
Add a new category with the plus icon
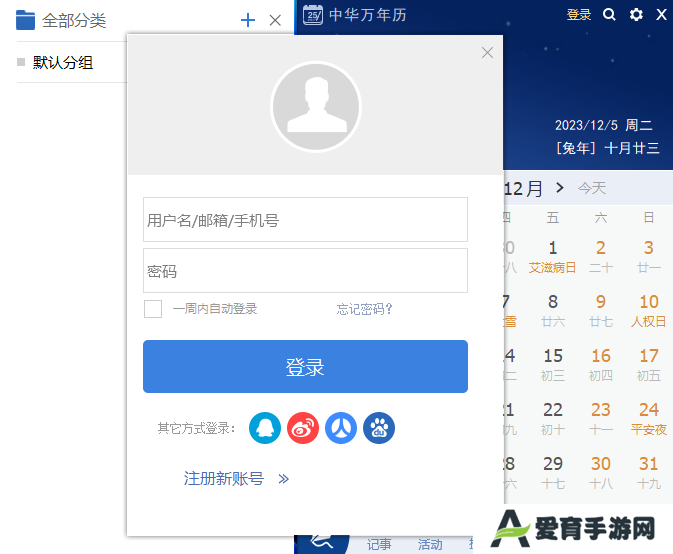tap(248, 20)
